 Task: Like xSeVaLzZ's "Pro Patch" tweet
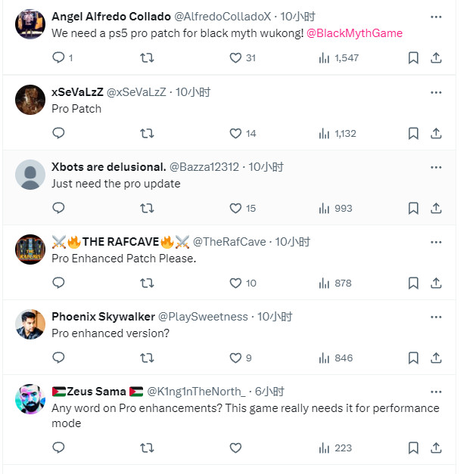point(235,133)
